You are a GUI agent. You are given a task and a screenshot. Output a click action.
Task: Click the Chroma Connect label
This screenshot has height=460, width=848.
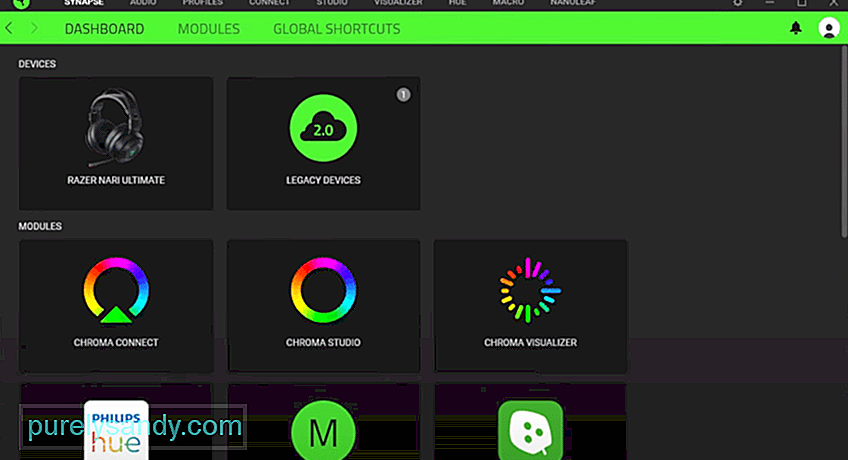coord(116,343)
